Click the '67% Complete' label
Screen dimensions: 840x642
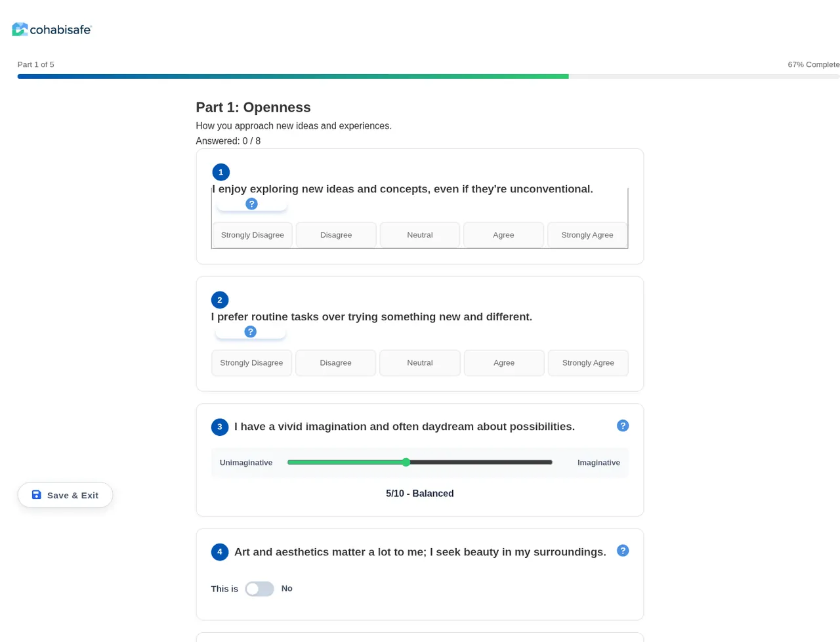coord(814,64)
